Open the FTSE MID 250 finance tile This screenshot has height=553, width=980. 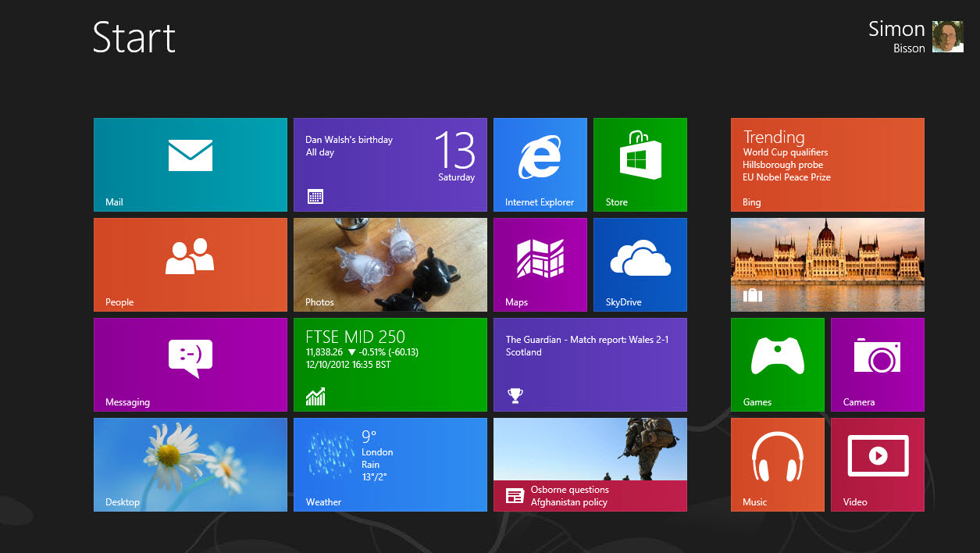pos(390,365)
